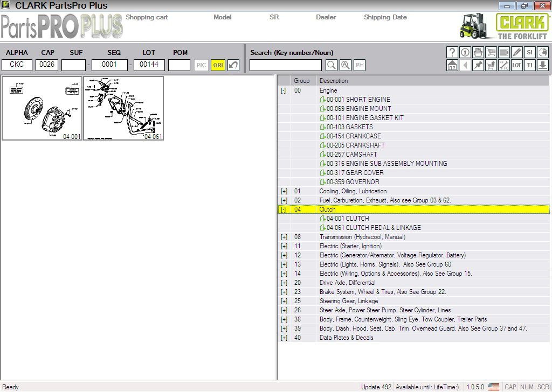Open 00-101 ENGINE GASKET KIT entry
Screen dimensions: 552x392
pyautogui.click(x=362, y=118)
